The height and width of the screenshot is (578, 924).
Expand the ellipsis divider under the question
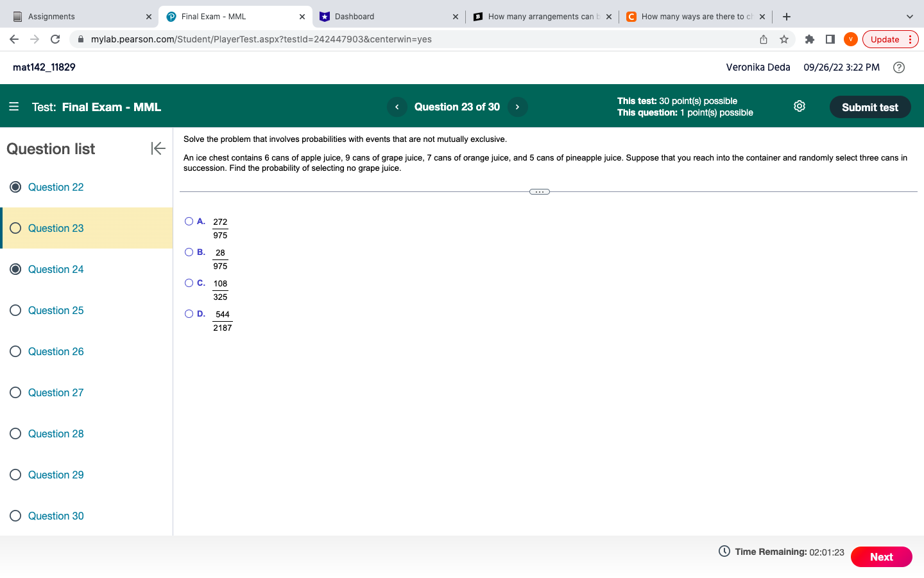[x=539, y=191]
